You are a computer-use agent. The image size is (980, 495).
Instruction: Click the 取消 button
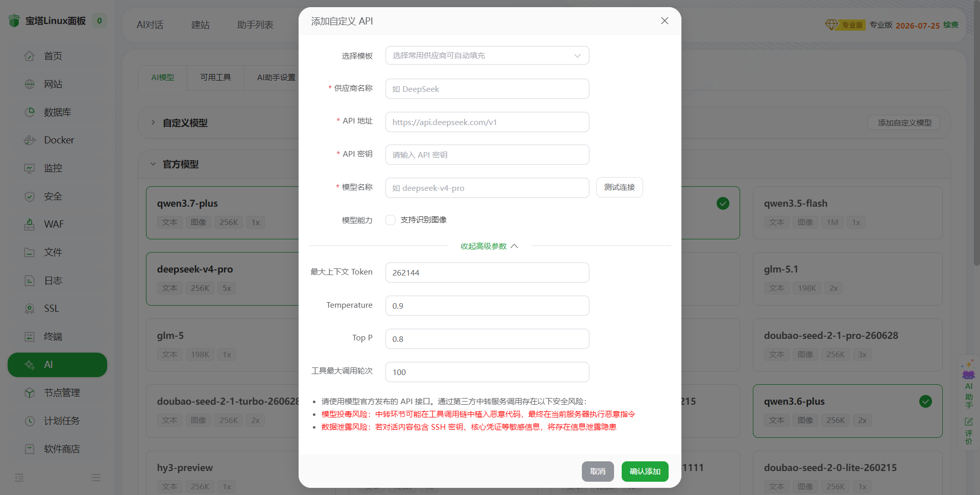(598, 472)
